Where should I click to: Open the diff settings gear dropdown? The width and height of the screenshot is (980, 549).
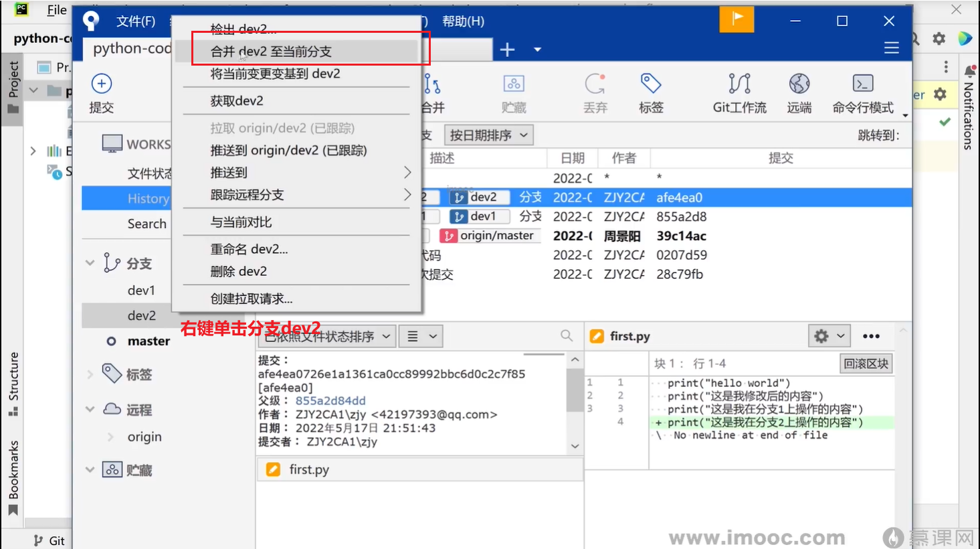(x=829, y=336)
